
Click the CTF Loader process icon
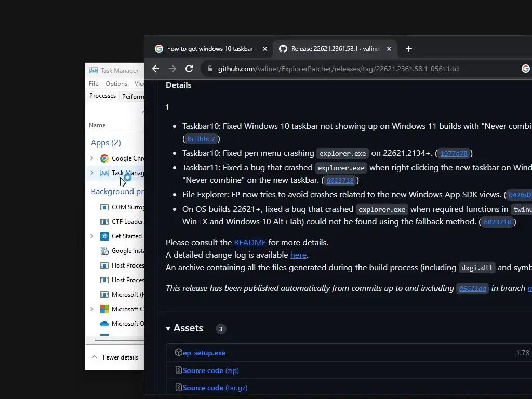click(x=104, y=222)
